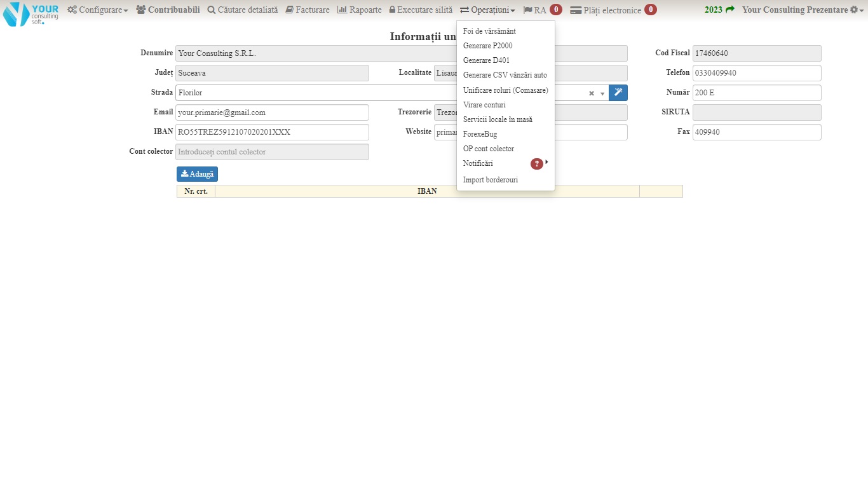Open Căutare detaliată search page
This screenshot has height=488, width=868.
click(243, 10)
